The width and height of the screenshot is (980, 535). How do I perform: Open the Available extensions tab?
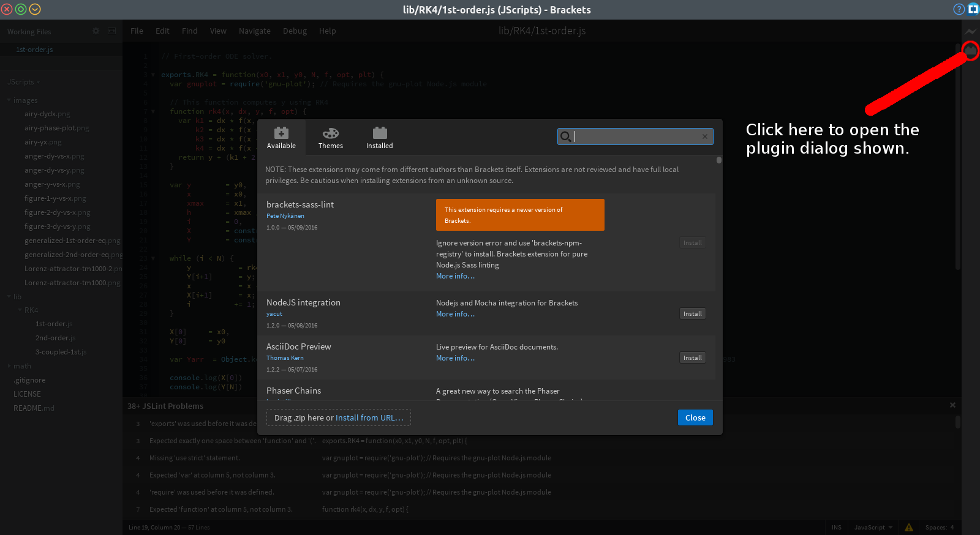281,138
